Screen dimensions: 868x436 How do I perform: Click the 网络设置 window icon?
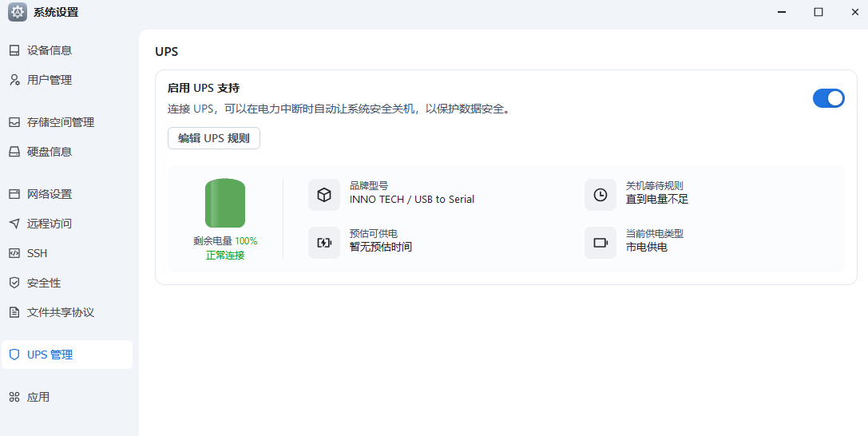click(x=14, y=194)
